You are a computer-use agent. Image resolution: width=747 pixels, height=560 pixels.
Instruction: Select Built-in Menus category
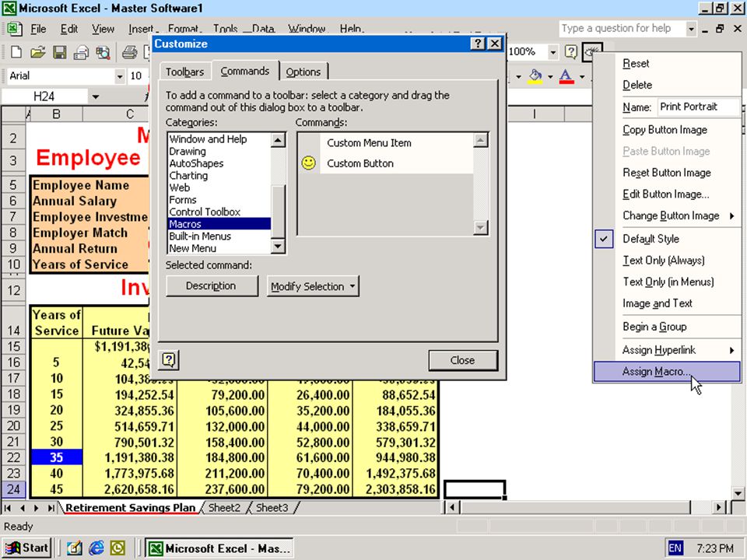click(219, 236)
